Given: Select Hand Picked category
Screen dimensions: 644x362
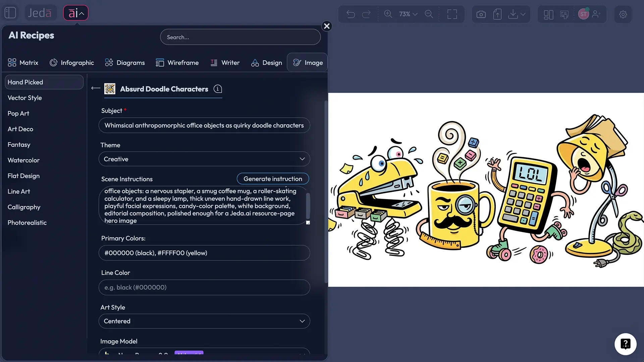Looking at the screenshot, I should pos(44,82).
